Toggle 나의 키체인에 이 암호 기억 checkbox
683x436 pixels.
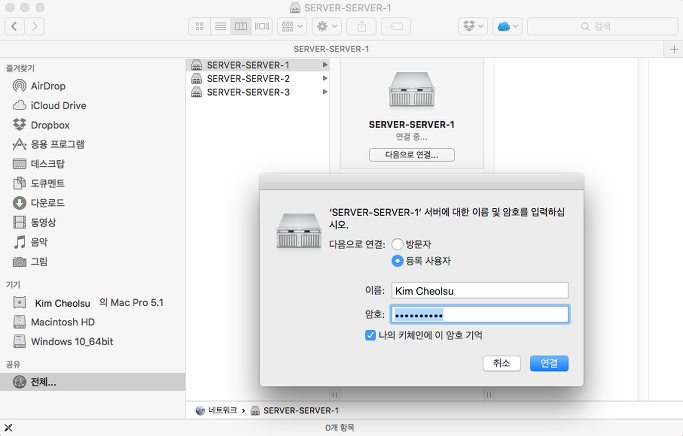(370, 335)
